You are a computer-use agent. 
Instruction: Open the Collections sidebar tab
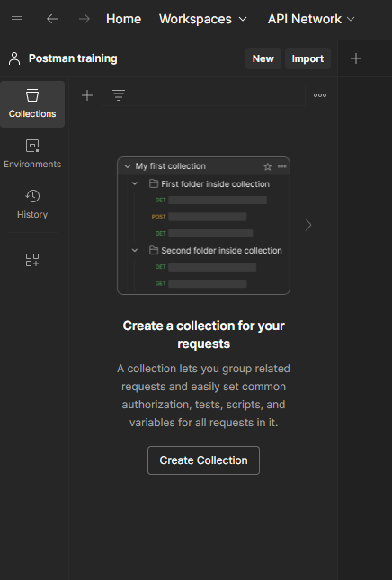click(32, 104)
